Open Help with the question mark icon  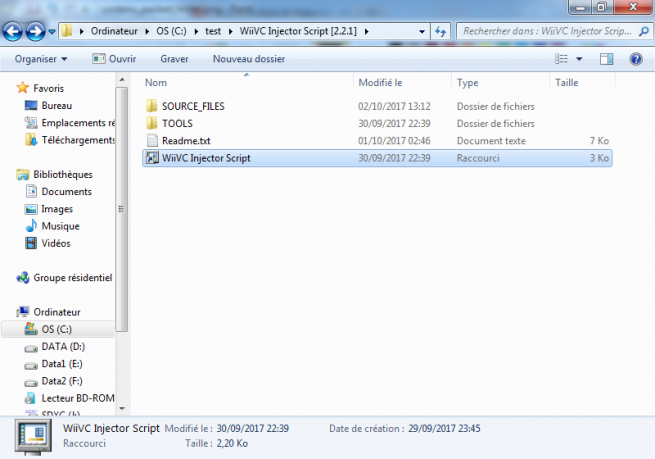coord(636,59)
